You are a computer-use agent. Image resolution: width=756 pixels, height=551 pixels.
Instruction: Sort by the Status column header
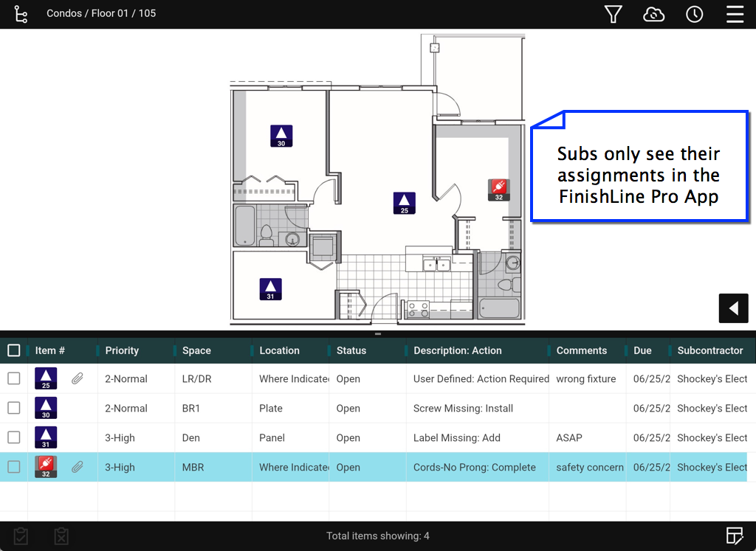[351, 350]
